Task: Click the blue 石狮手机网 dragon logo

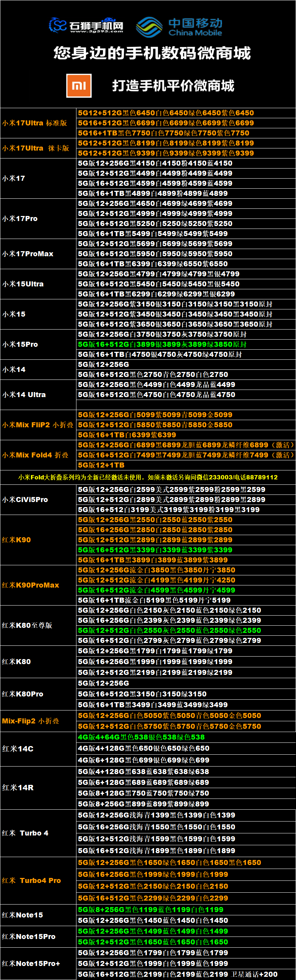Action: point(58,25)
